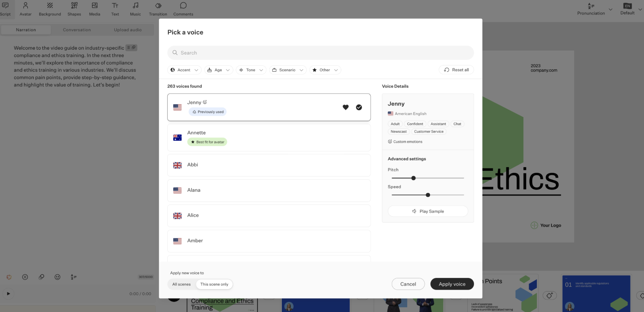Open the Other filter dropdown
The image size is (644, 312).
(325, 70)
